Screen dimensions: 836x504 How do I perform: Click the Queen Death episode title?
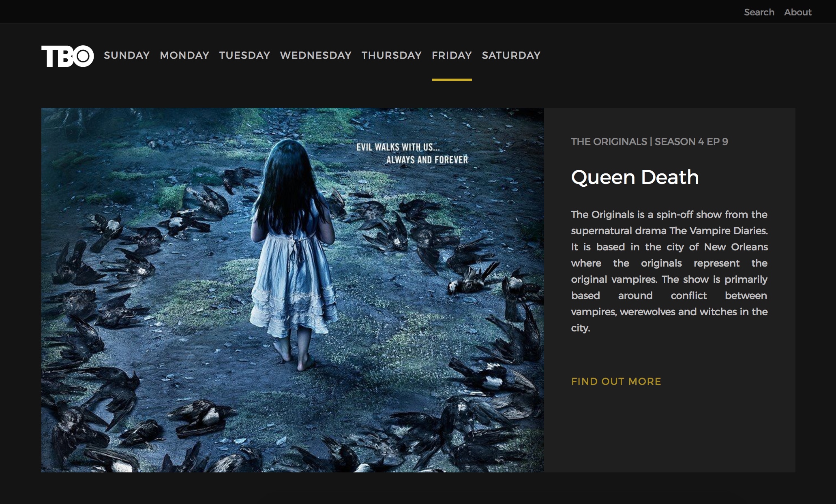(x=635, y=177)
